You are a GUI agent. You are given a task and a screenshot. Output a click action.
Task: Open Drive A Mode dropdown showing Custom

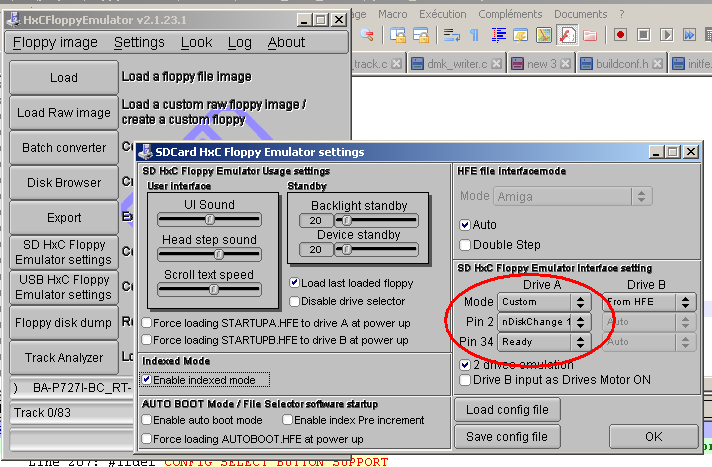pos(544,302)
